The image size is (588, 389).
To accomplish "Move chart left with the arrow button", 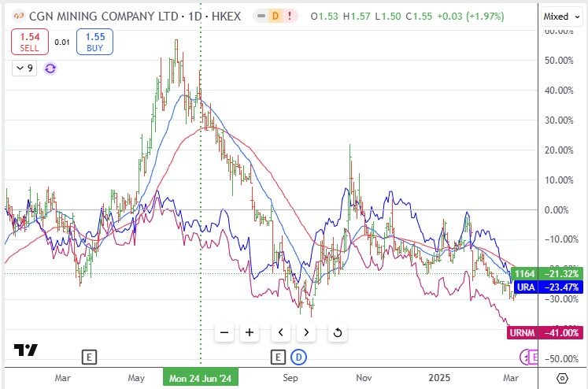I will [x=280, y=332].
